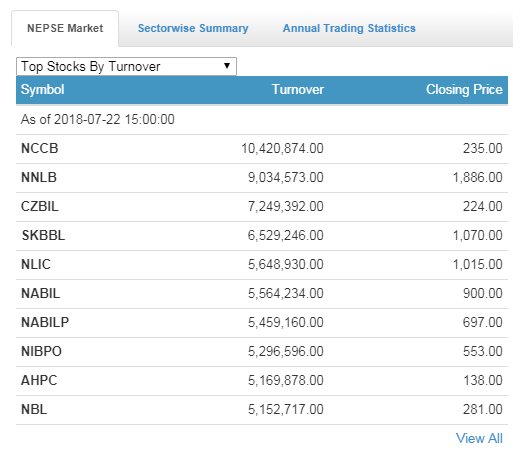
Task: Select the NABIL stock symbol
Action: pyautogui.click(x=41, y=293)
